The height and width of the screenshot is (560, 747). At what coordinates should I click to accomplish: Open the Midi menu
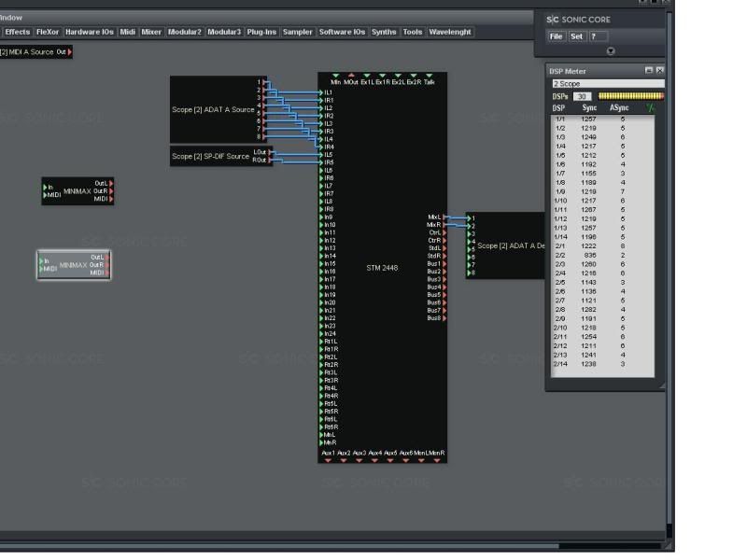pyautogui.click(x=128, y=32)
